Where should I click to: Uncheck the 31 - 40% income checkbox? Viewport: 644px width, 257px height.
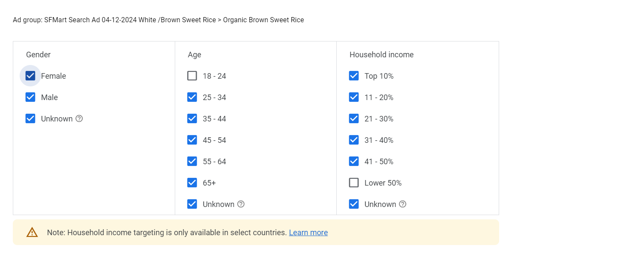coord(354,140)
